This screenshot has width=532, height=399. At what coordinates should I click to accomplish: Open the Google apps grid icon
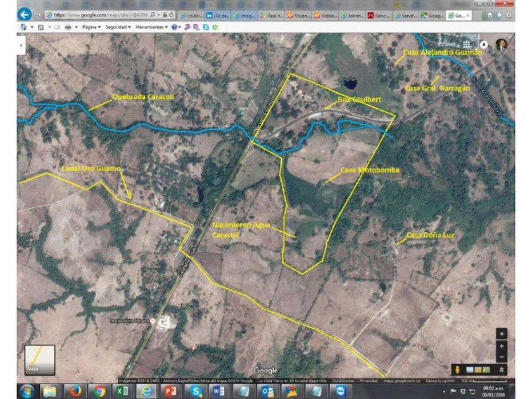(467, 44)
